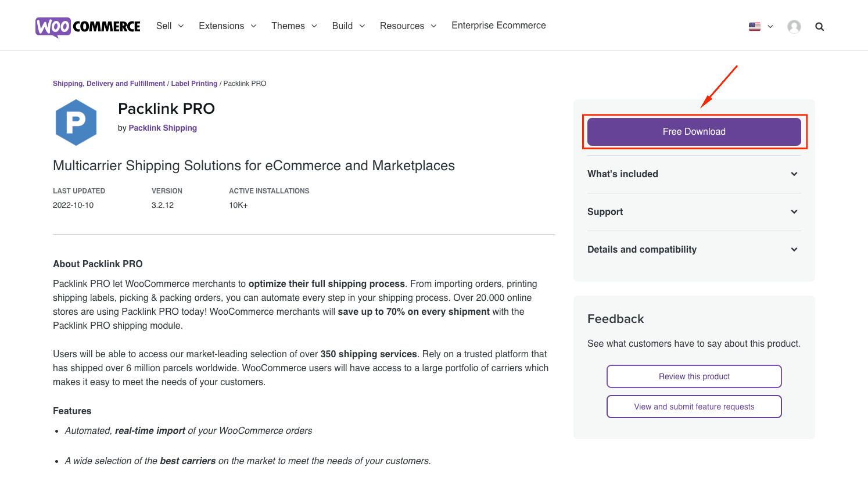
Task: Open the Extensions menu
Action: coord(221,26)
